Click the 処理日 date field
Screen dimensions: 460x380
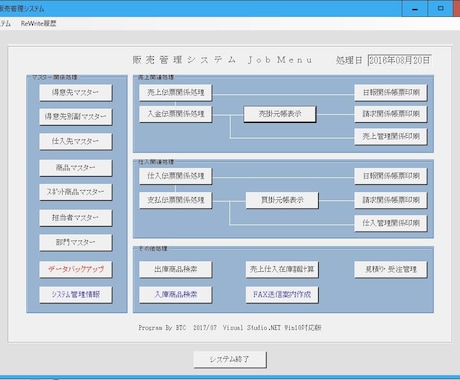pos(399,60)
